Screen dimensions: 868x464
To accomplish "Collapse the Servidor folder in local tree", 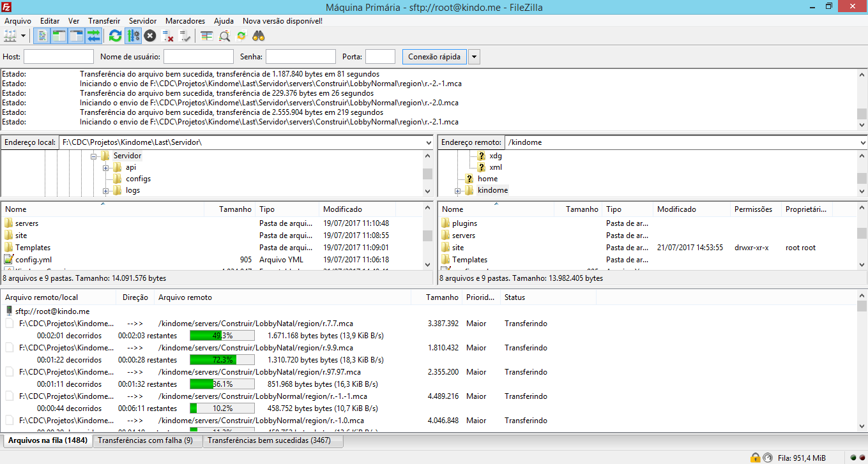I will click(x=93, y=156).
